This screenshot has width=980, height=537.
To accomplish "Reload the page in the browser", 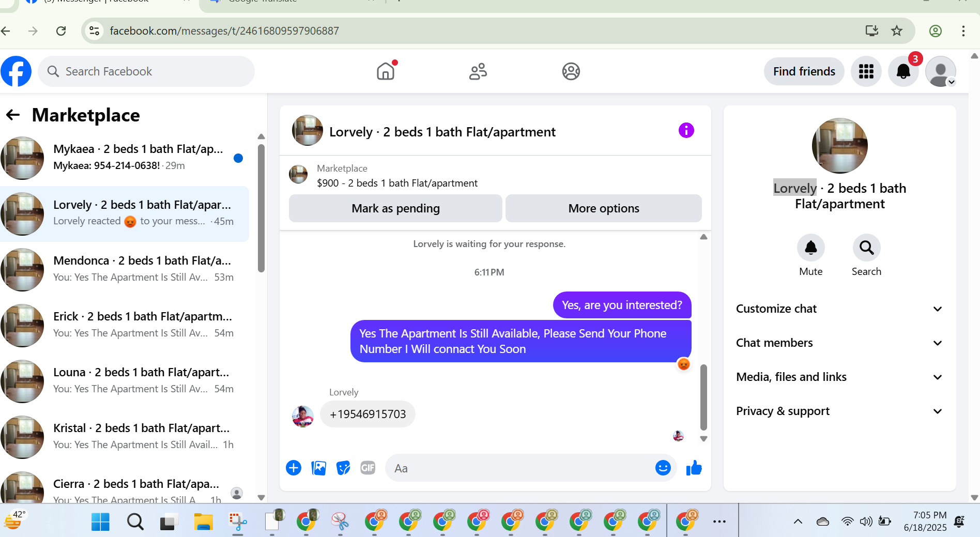I will (61, 31).
